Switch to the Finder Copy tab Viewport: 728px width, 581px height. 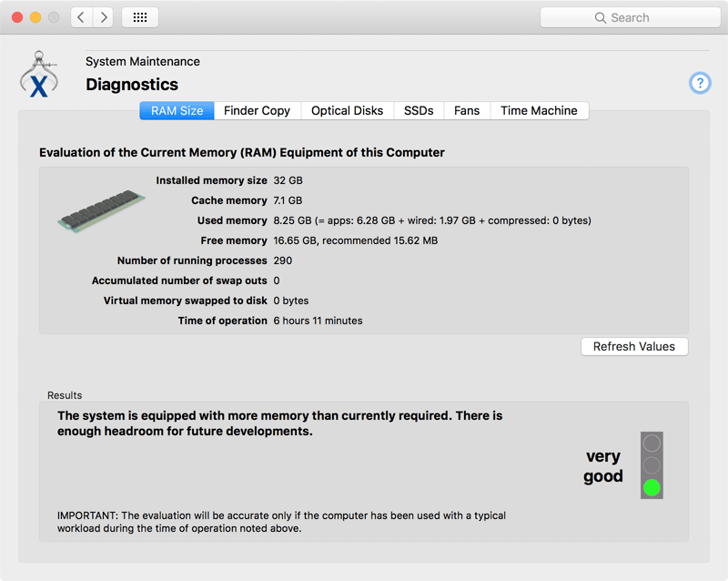[x=257, y=110]
